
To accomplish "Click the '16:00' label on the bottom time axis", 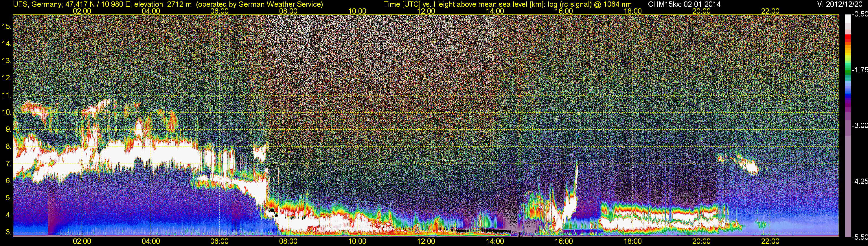I will click(x=564, y=241).
